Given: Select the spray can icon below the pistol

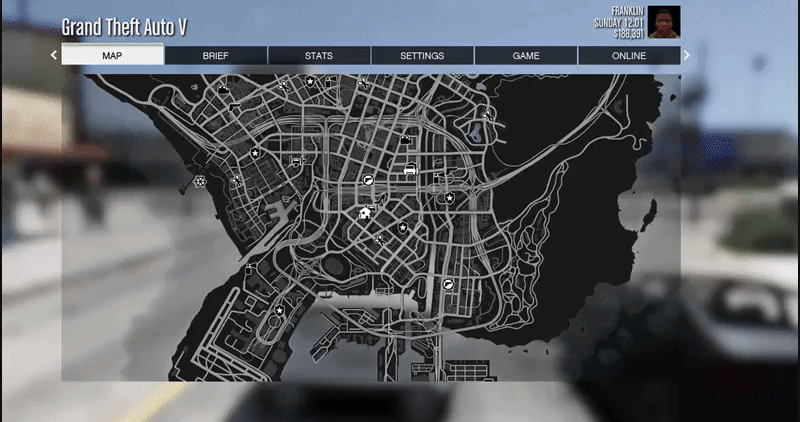Looking at the screenshot, I should pyautogui.click(x=441, y=178).
